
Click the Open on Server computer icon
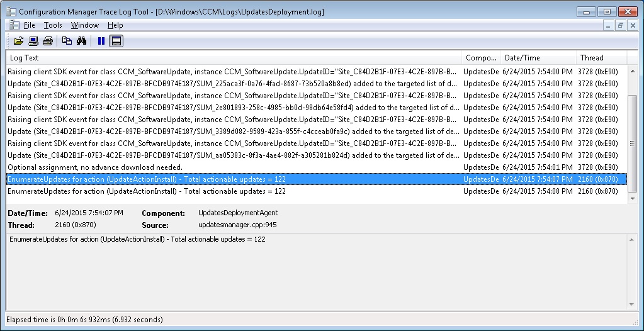point(33,41)
